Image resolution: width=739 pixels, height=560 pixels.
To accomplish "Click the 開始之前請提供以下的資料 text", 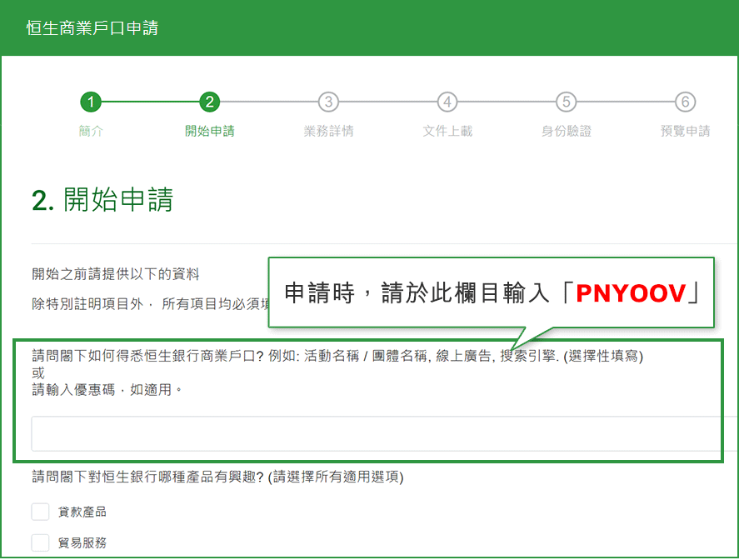I will coord(116,274).
